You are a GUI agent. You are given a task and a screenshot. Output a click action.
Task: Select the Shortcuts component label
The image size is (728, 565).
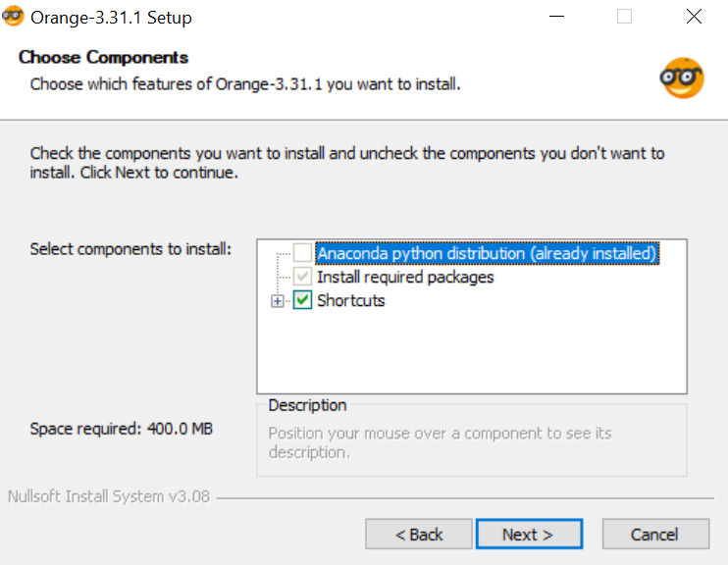click(351, 300)
